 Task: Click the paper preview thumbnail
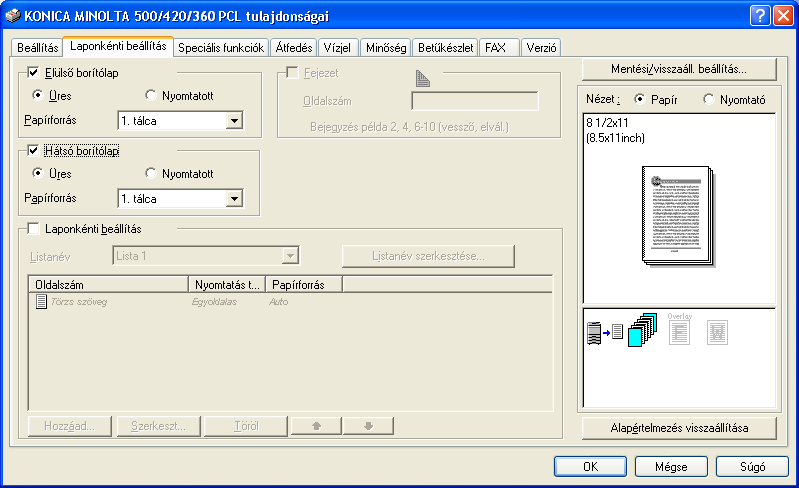[678, 216]
